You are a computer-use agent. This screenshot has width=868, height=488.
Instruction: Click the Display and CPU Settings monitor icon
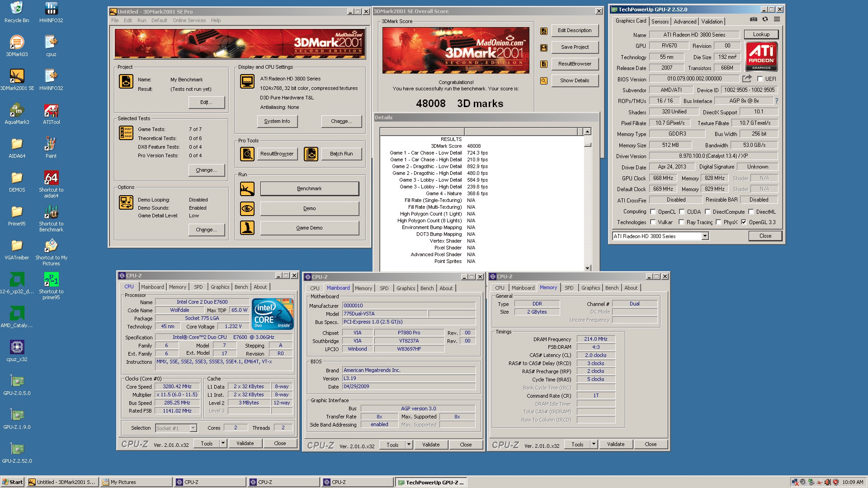tap(247, 81)
